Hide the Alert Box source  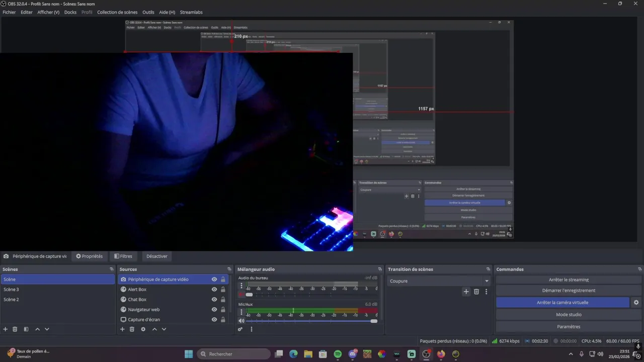coord(214,290)
